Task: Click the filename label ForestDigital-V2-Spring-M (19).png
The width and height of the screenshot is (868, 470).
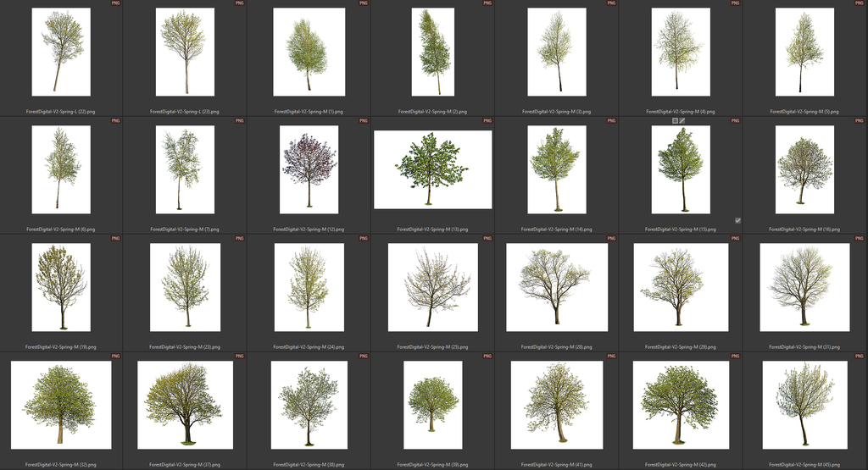Action: pos(61,347)
